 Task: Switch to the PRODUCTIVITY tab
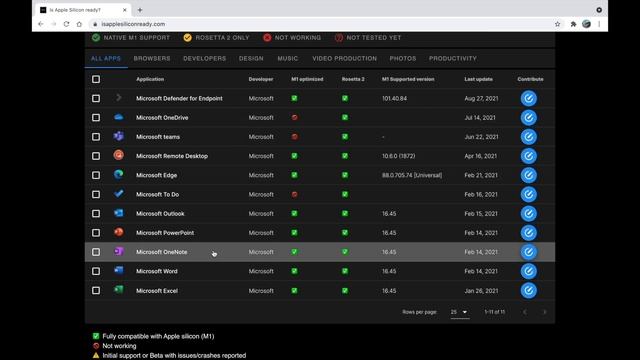[453, 58]
